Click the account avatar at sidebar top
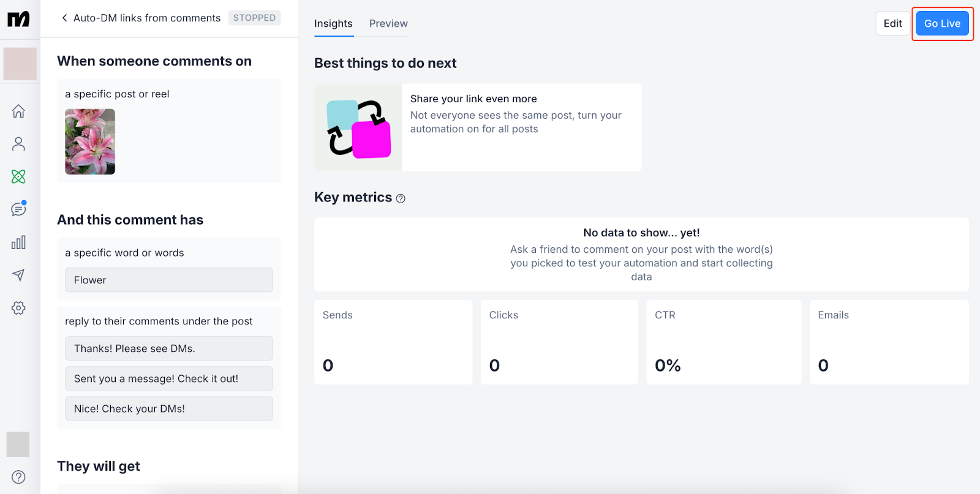Screen dimensions: 980x494 click(20, 64)
